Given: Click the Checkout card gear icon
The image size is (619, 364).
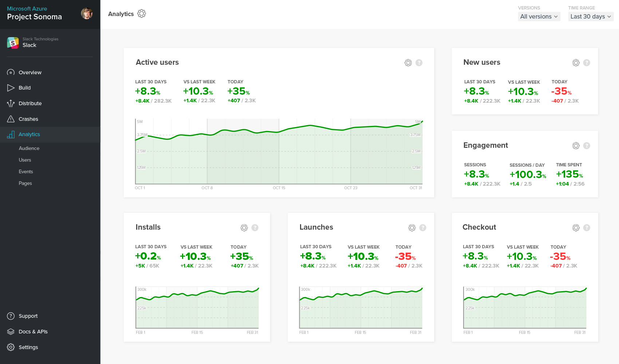Looking at the screenshot, I should [576, 227].
